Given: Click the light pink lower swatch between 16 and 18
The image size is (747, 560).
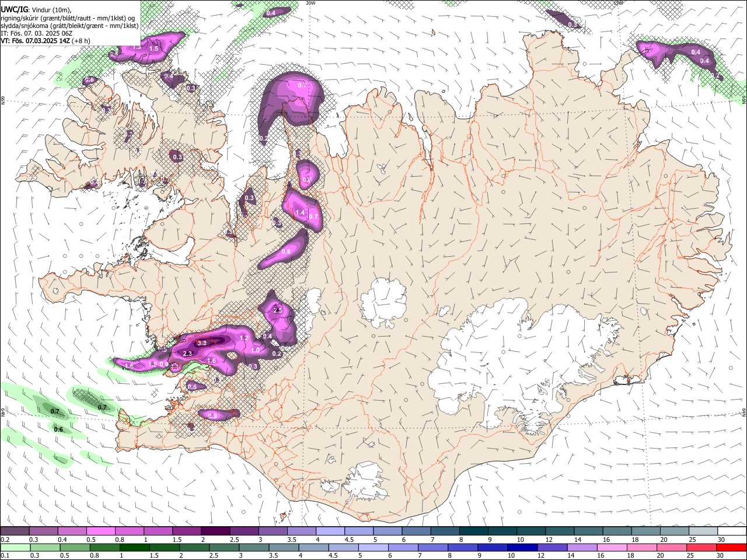Looking at the screenshot, I should pyautogui.click(x=612, y=547).
